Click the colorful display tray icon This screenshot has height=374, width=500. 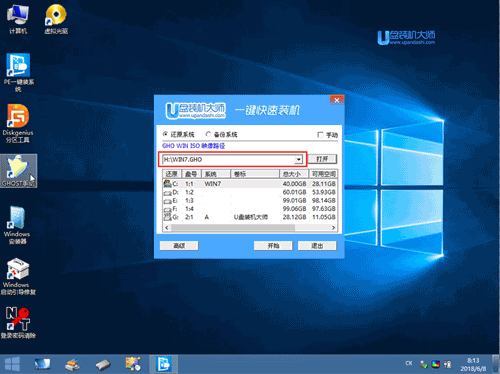[x=435, y=364]
